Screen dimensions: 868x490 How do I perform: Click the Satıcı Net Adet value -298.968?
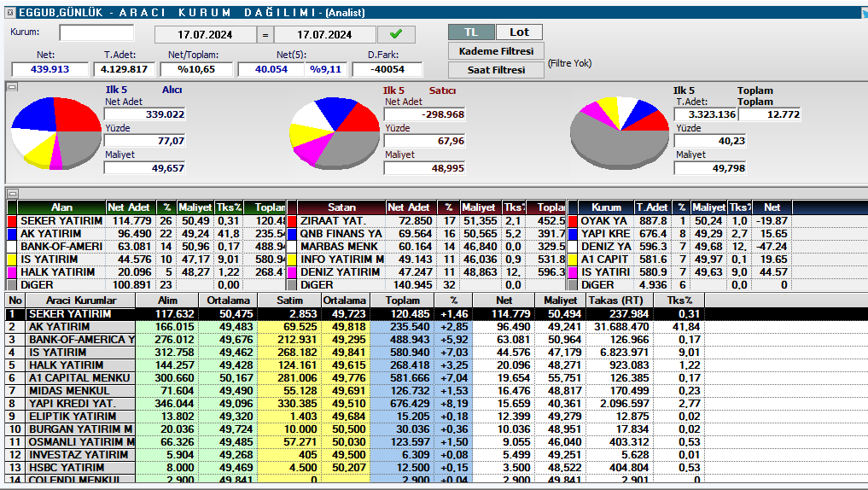pos(424,114)
